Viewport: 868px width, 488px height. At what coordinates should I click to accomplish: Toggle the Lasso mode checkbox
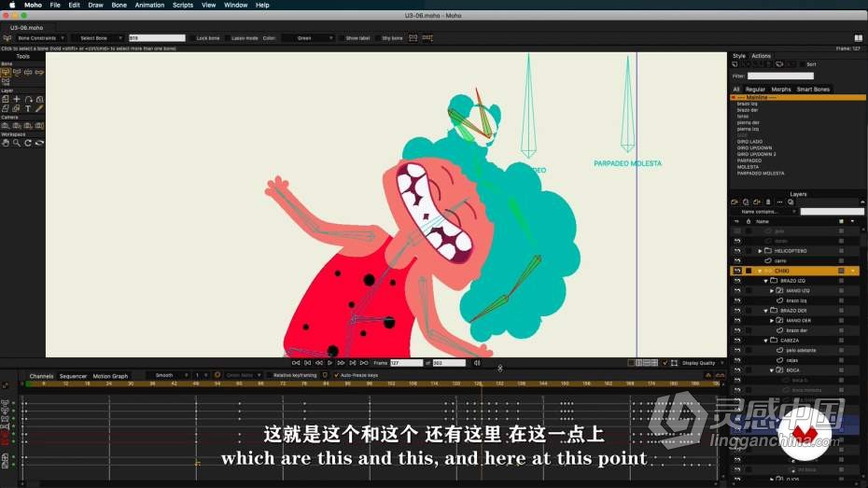(228, 38)
